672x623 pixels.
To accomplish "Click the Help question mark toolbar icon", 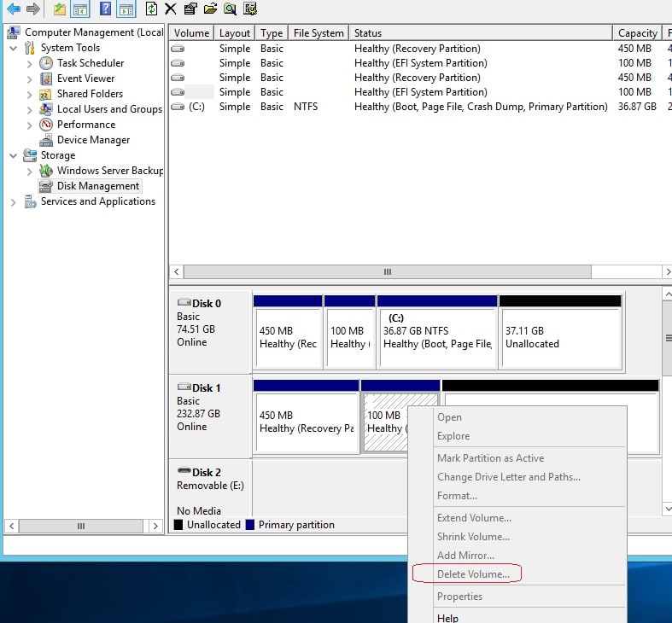I will 105,9.
